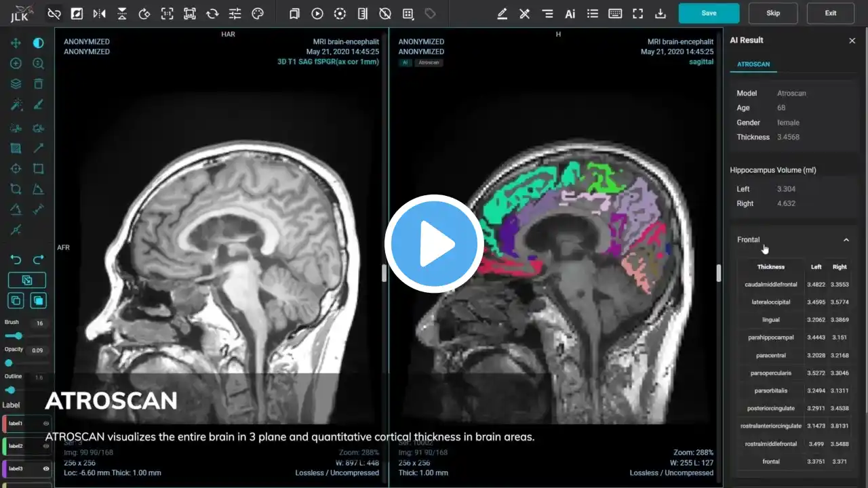The image size is (868, 488).
Task: Click the rostralmiddlefrontal row label
Action: coord(771,444)
